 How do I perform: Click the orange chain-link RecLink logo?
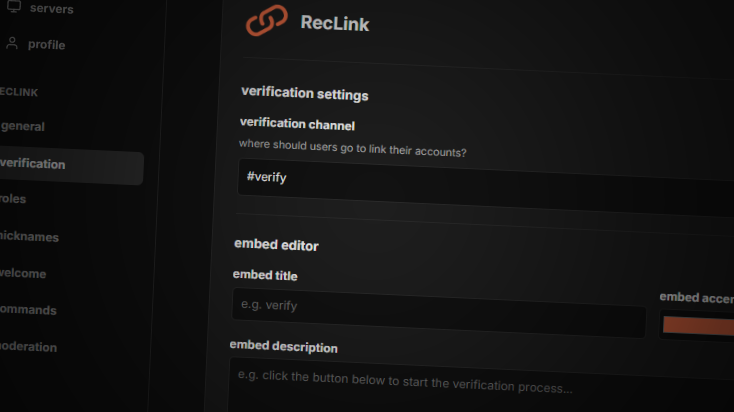pyautogui.click(x=267, y=20)
